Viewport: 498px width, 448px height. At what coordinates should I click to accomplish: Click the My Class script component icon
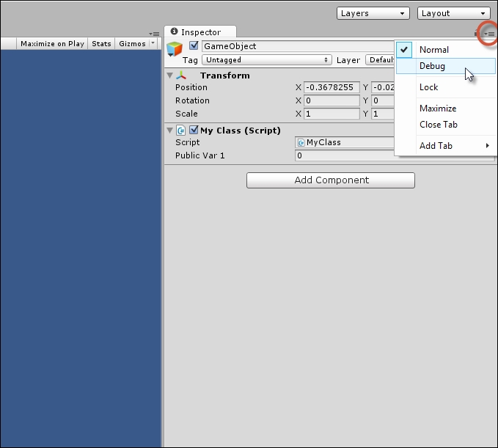(x=180, y=131)
